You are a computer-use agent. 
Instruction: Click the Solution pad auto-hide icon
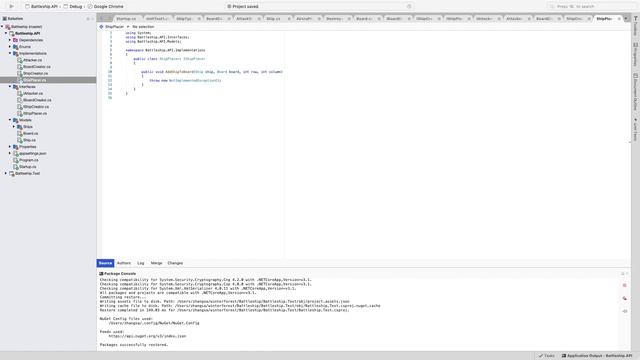pyautogui.click(x=88, y=19)
